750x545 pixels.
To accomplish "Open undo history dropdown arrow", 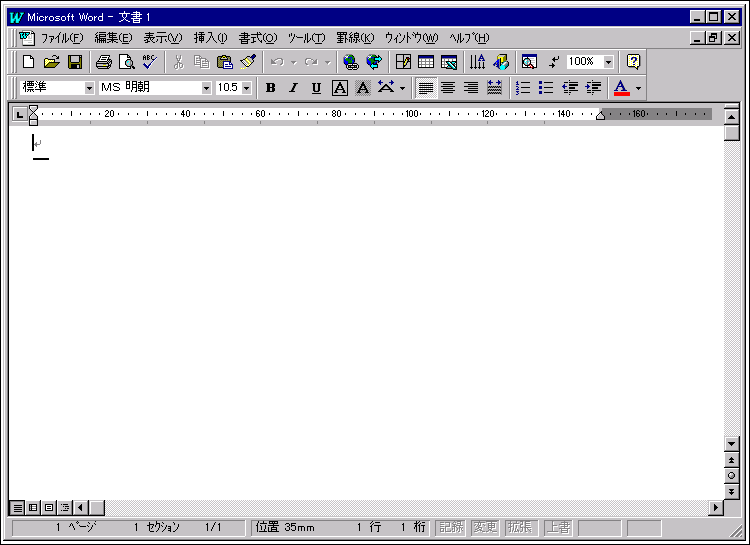I will pyautogui.click(x=294, y=62).
